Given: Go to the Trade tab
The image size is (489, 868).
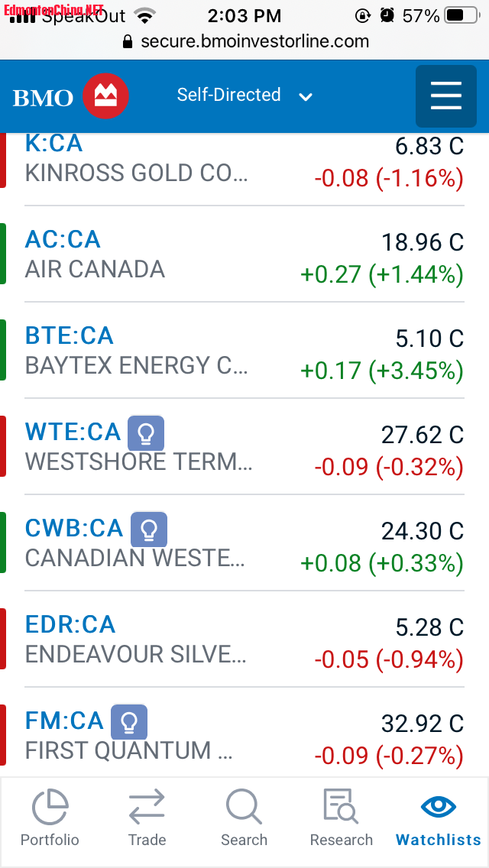Looking at the screenshot, I should (x=147, y=818).
